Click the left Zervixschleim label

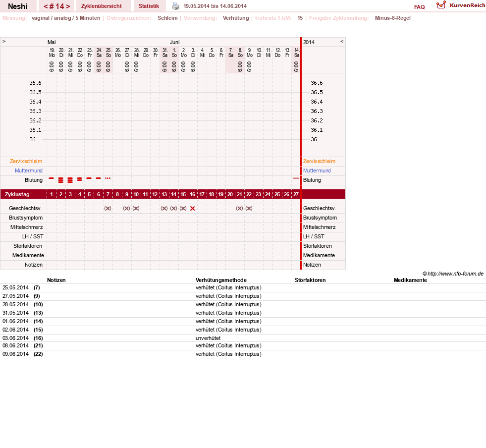tap(26, 161)
